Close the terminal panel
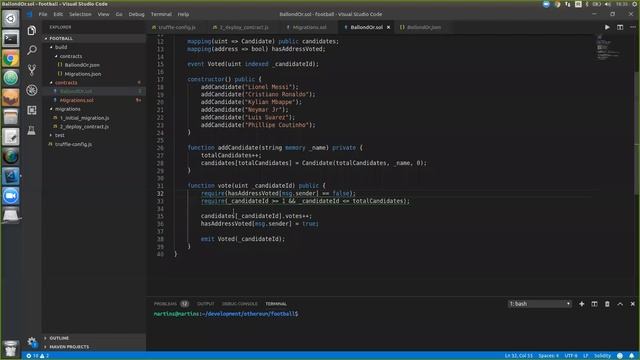Screen dimensions: 640x360 tap(632, 304)
